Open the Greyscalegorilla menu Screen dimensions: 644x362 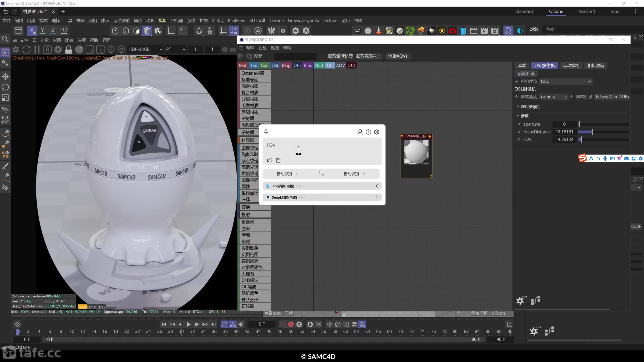(x=303, y=21)
